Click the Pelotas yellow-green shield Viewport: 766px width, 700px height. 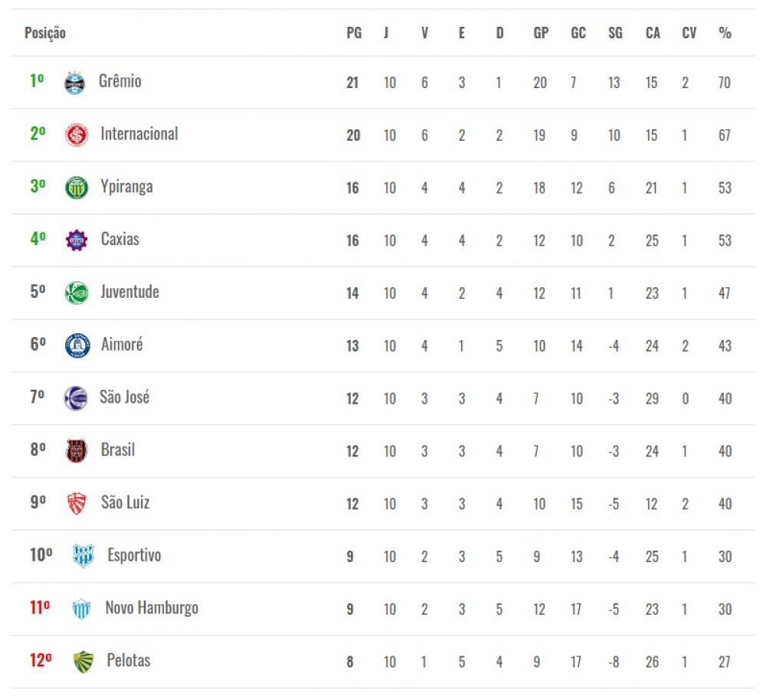83,662
